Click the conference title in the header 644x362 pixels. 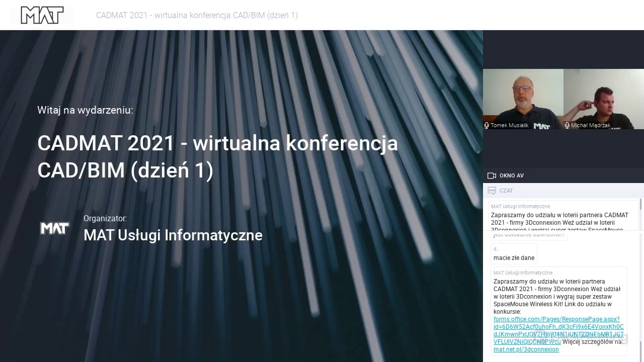(197, 16)
